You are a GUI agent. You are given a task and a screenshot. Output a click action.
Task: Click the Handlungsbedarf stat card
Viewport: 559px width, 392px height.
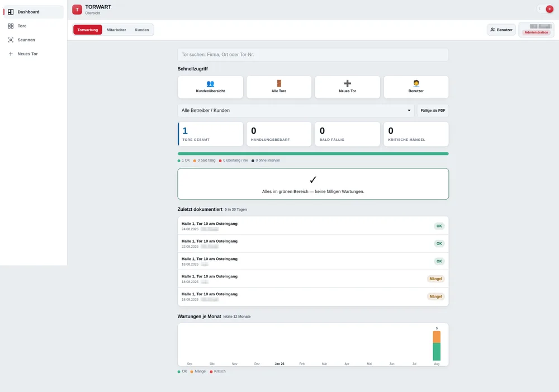point(279,134)
